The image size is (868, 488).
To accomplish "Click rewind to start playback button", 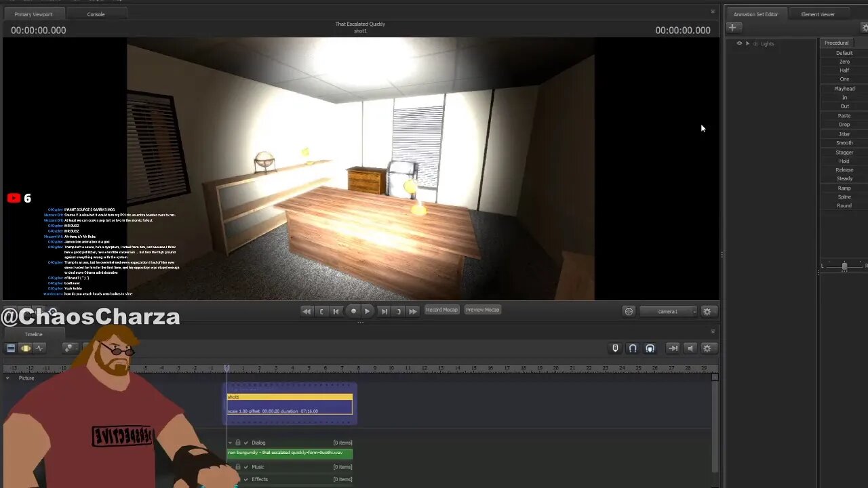I will coord(307,311).
